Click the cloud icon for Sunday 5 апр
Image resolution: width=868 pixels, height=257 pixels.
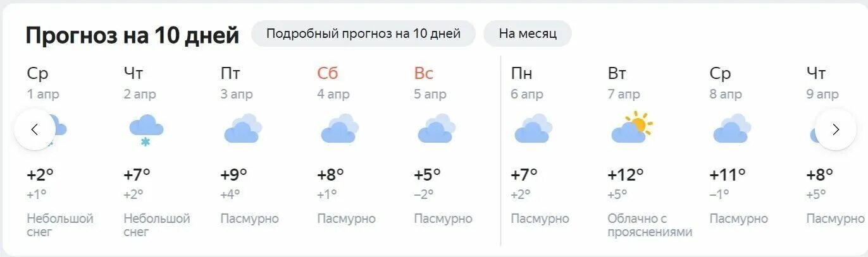click(x=437, y=129)
